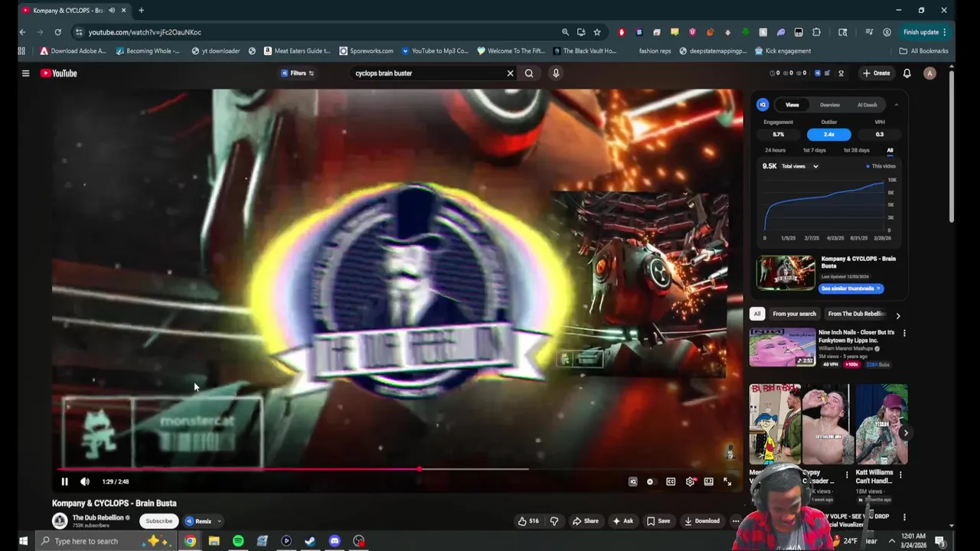Click the Finish update button
Viewport: 980px width, 551px height.
925,32
